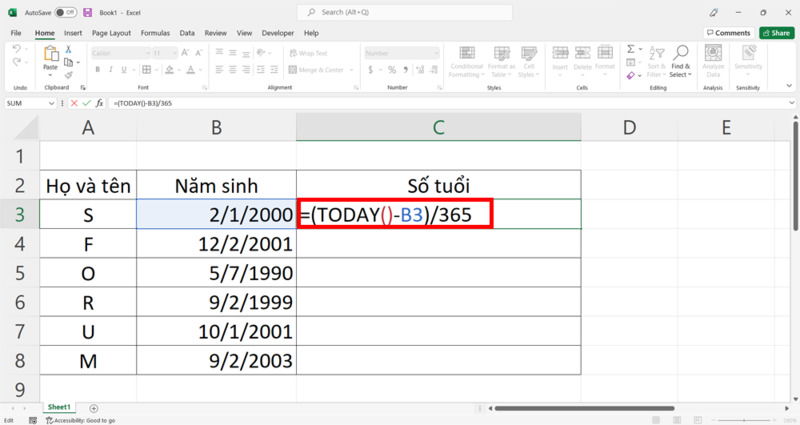Click the Save floppy disk icon in title bar

[x=88, y=12]
